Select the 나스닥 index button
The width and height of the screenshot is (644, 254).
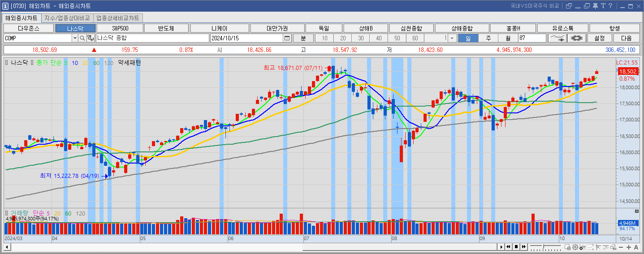75,28
